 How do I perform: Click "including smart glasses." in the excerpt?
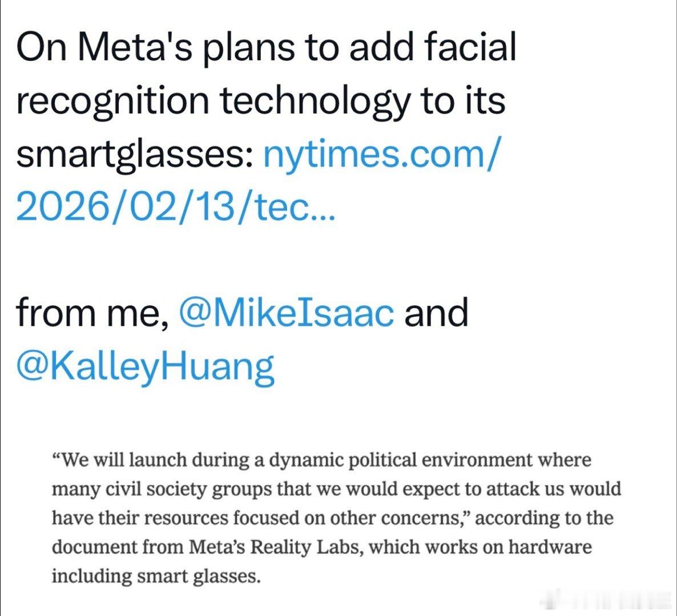156,576
